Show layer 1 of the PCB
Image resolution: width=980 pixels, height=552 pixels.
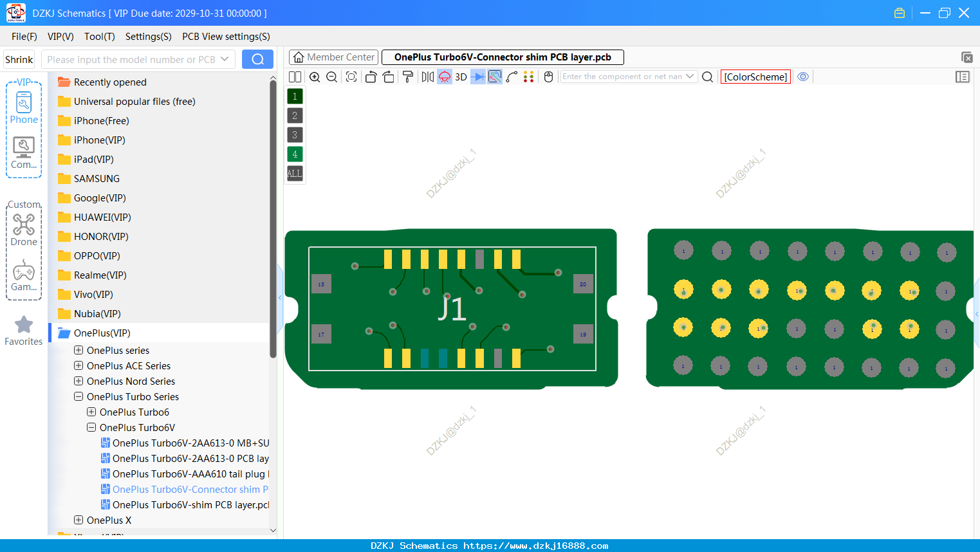295,97
